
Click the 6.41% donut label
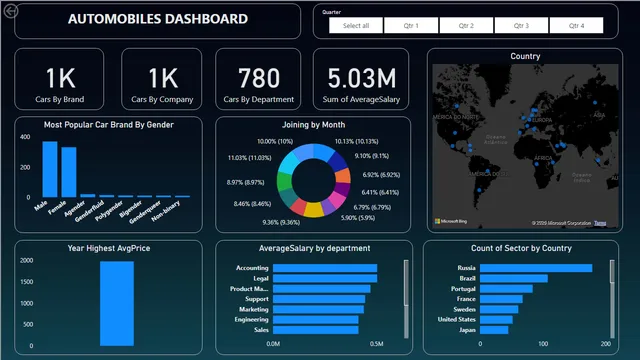point(380,192)
